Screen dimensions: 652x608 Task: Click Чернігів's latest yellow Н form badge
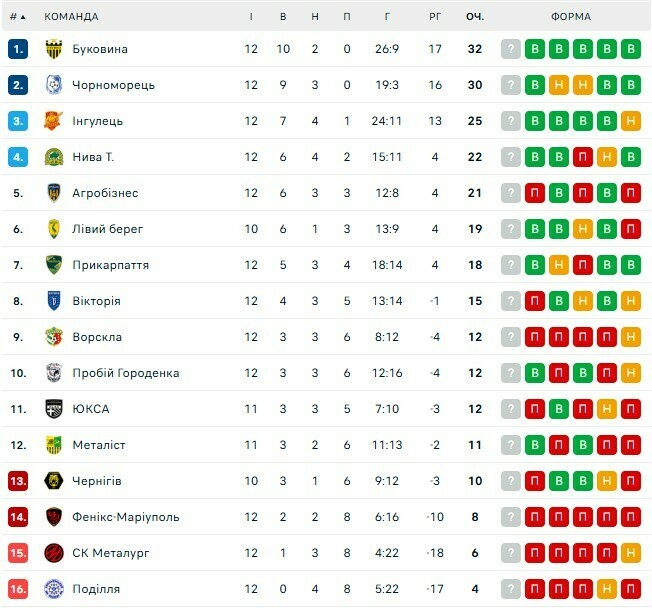pos(606,481)
